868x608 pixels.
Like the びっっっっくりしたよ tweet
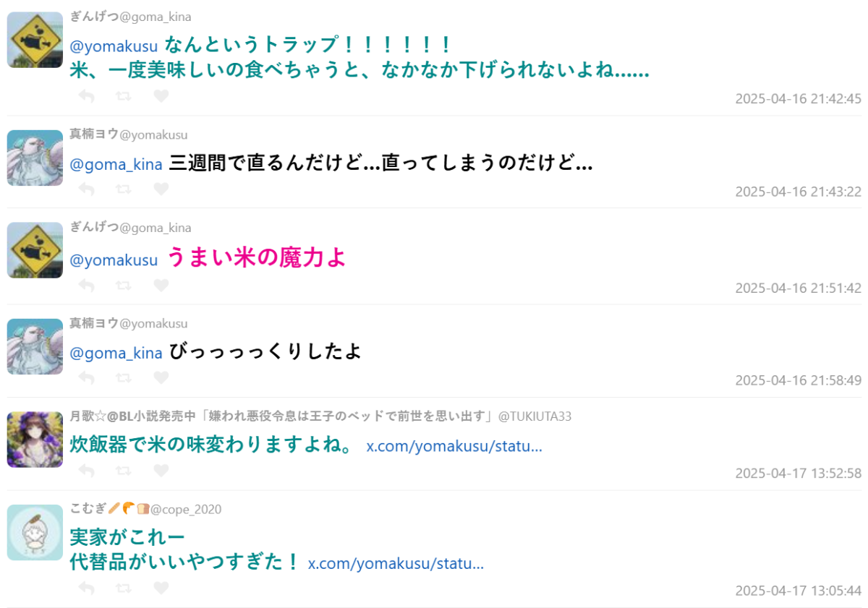point(161,377)
